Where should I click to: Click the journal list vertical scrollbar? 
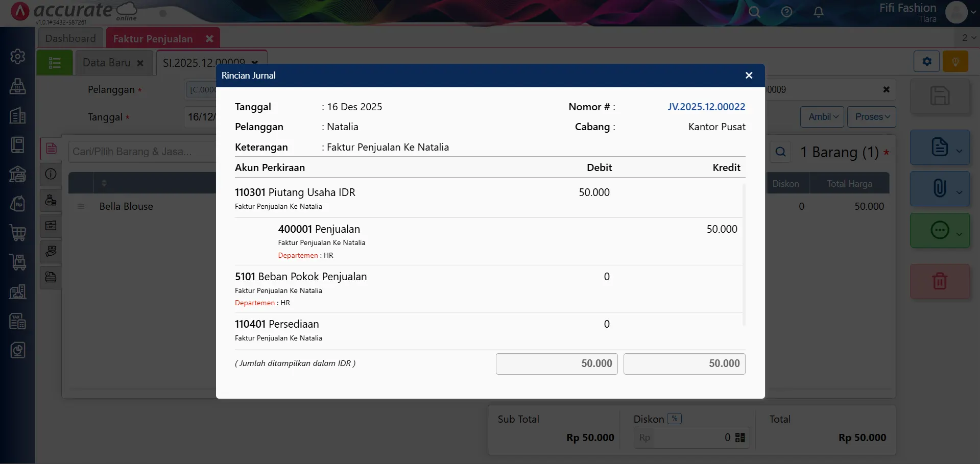pos(744,255)
